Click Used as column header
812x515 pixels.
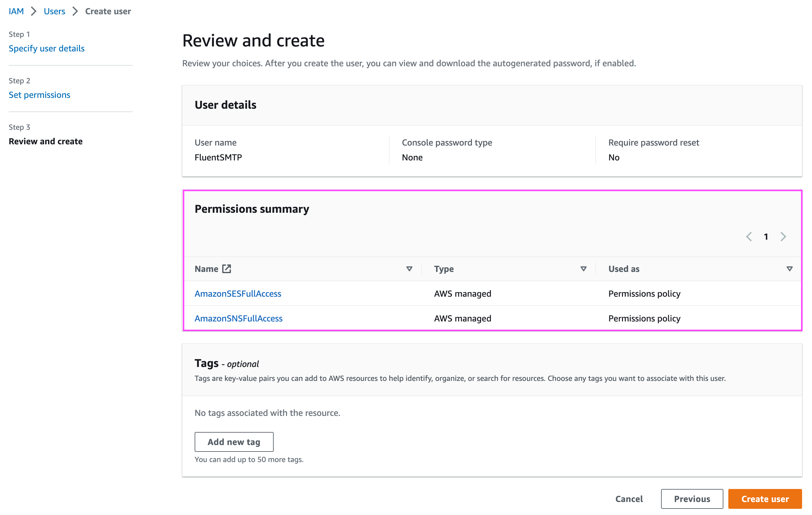[x=624, y=268]
